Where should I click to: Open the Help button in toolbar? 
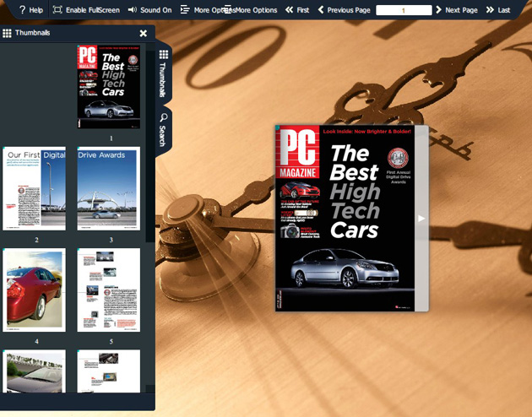30,10
